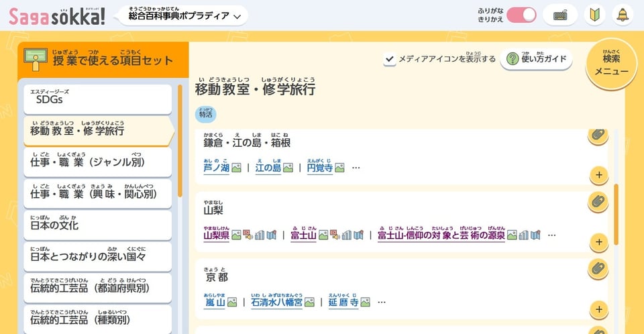
Task: Toggle メディアアイコンを表示する checkbox
Action: click(389, 59)
